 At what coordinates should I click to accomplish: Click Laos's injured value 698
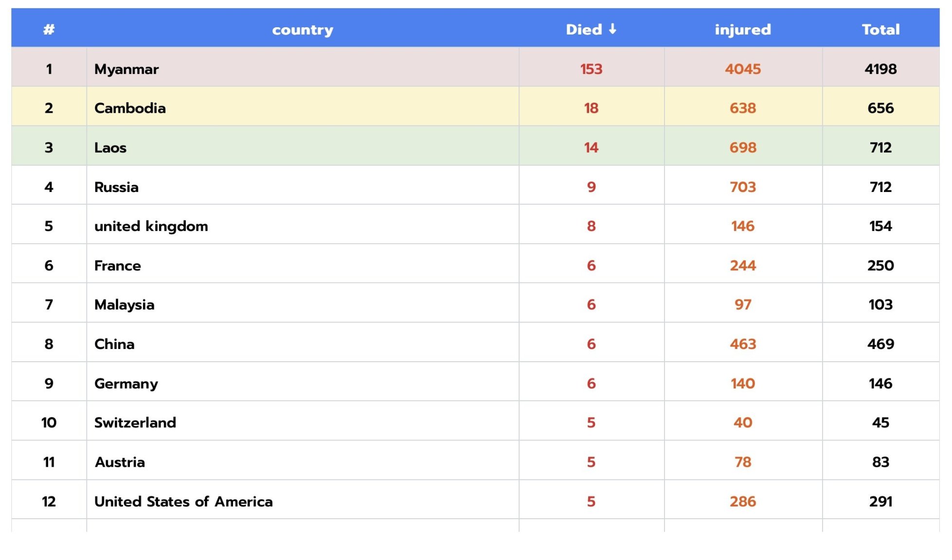pos(743,147)
